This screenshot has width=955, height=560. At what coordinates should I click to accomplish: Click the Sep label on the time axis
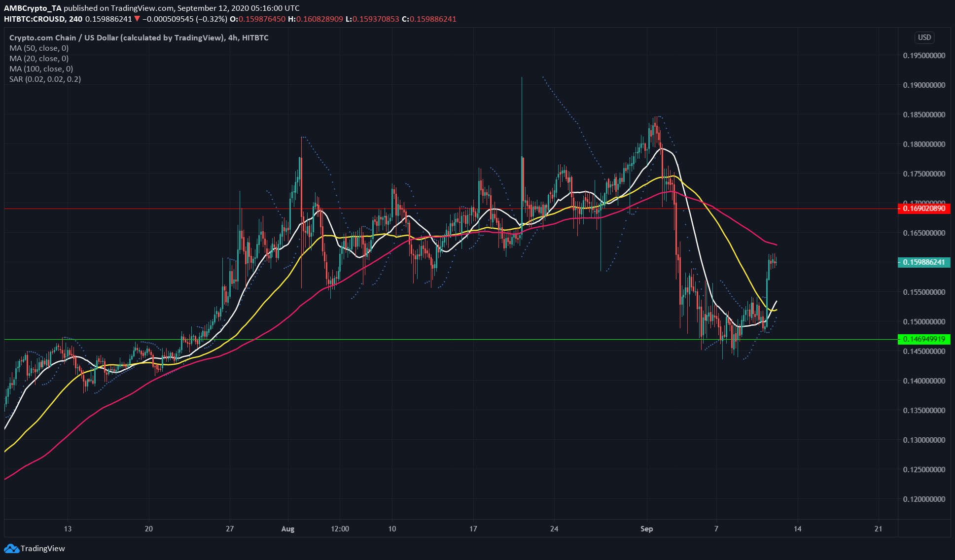647,529
